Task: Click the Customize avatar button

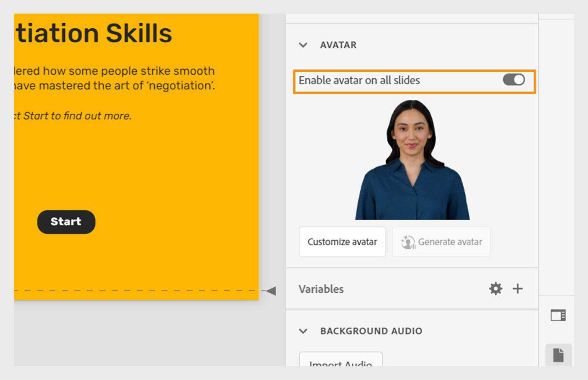Action: 342,242
